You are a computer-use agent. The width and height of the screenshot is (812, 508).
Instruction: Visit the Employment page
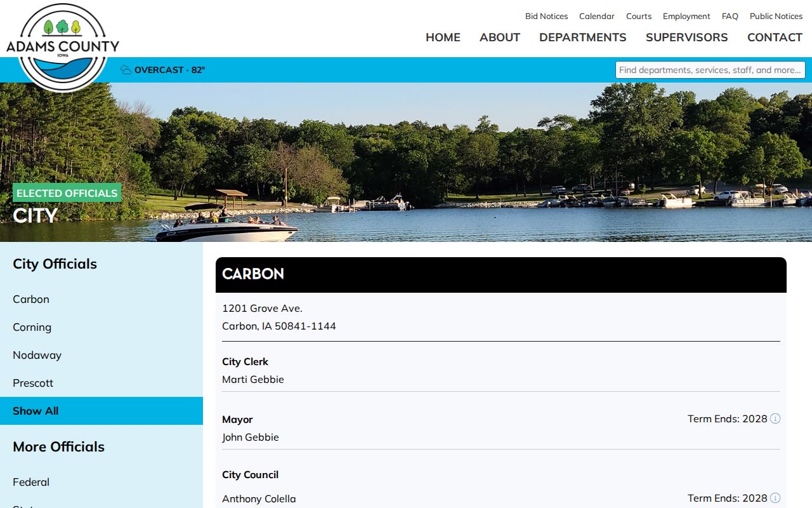tap(686, 17)
